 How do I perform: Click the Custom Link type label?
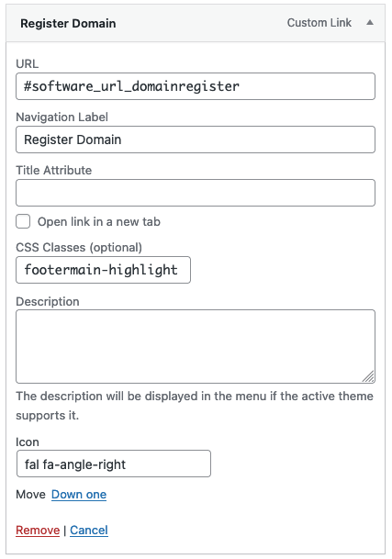coord(319,23)
